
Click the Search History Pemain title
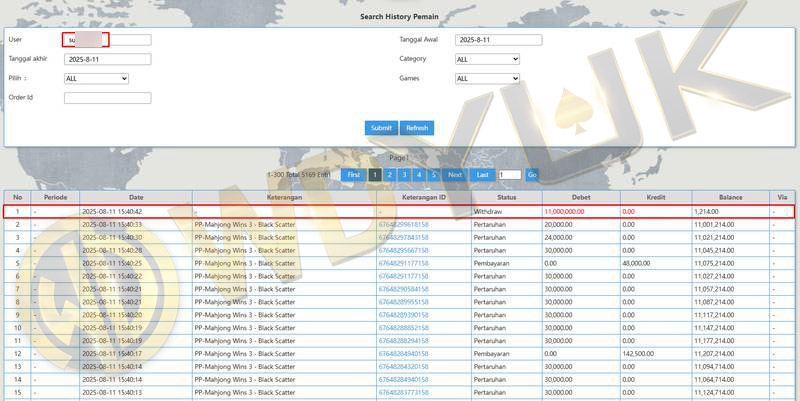point(399,17)
